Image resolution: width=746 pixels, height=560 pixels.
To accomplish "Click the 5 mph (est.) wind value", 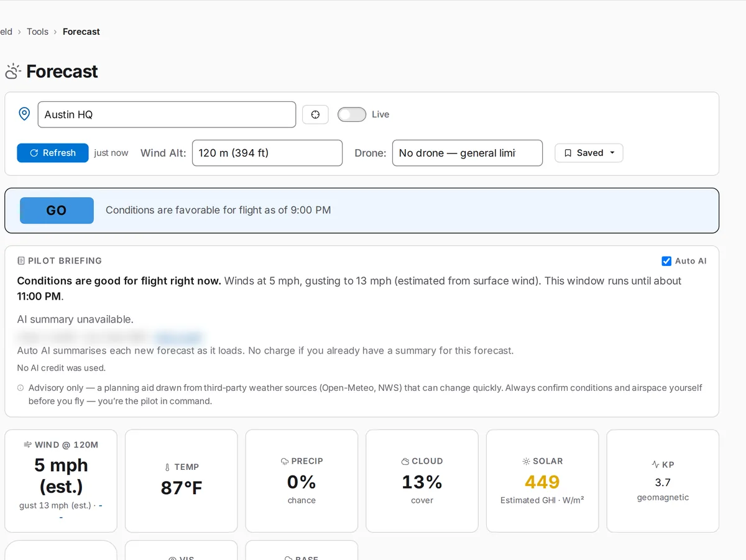I will [x=61, y=475].
